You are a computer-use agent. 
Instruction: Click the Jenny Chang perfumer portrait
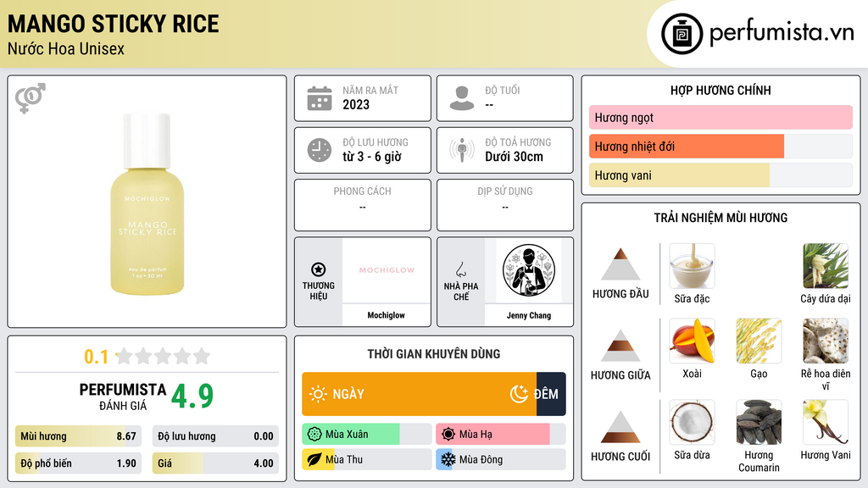pyautogui.click(x=529, y=270)
